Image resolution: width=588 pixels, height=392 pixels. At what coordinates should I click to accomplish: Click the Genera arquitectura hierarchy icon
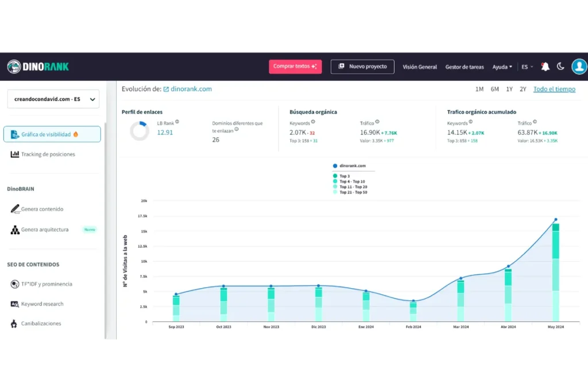[x=15, y=230]
